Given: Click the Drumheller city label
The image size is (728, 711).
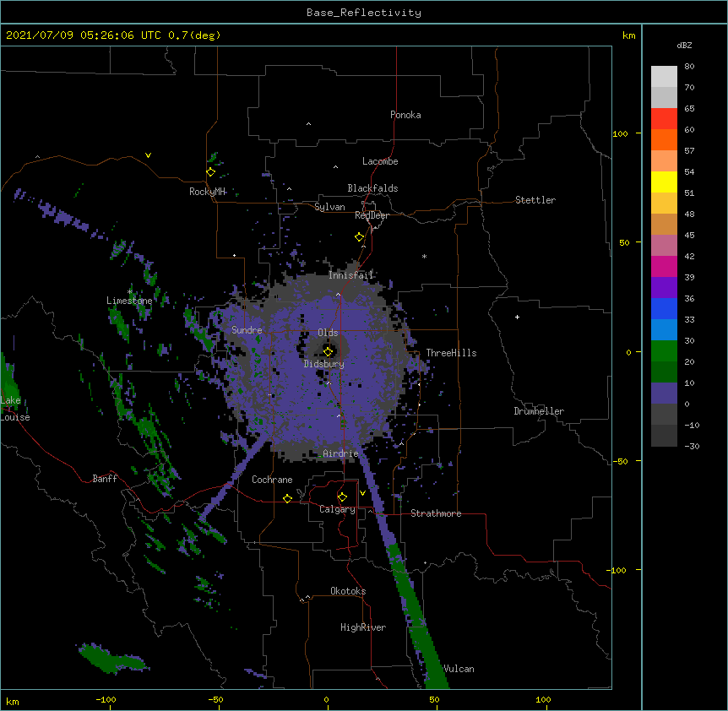Looking at the screenshot, I should click(539, 411).
